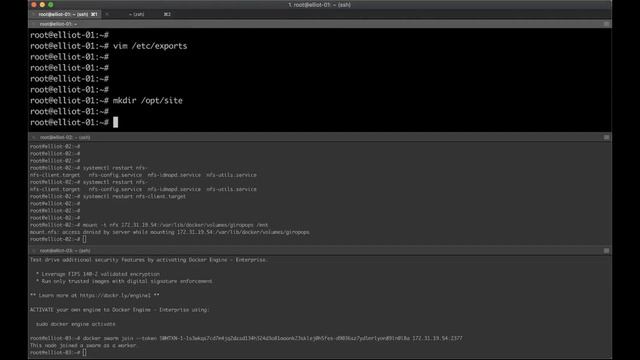Switch to the first tab root@elliot-01 (ssh)

(x=65, y=14)
